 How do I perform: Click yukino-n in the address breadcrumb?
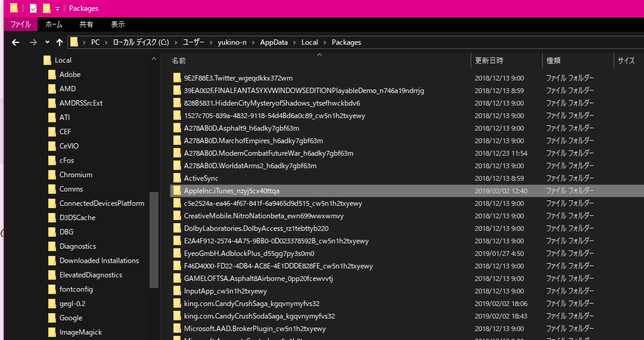coord(232,42)
